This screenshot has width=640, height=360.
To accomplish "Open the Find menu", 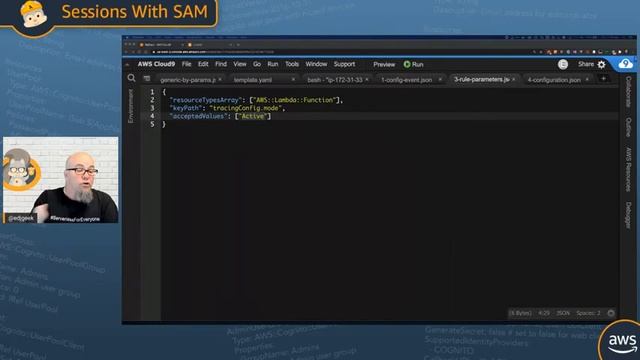I will coord(221,64).
